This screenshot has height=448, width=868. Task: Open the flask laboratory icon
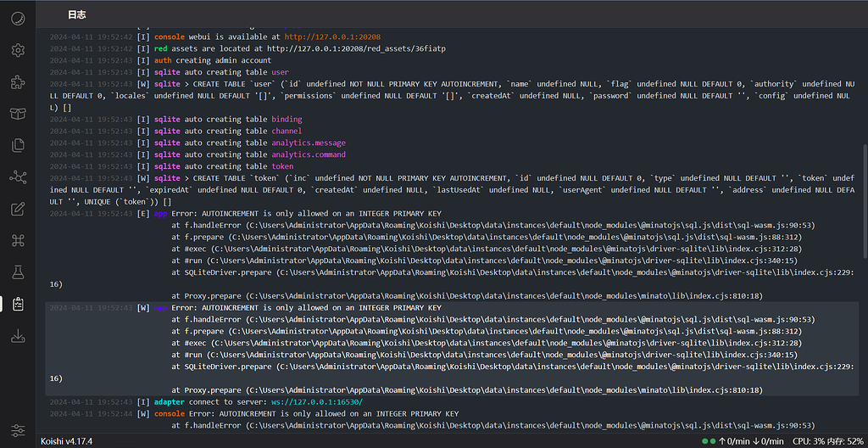[19, 272]
